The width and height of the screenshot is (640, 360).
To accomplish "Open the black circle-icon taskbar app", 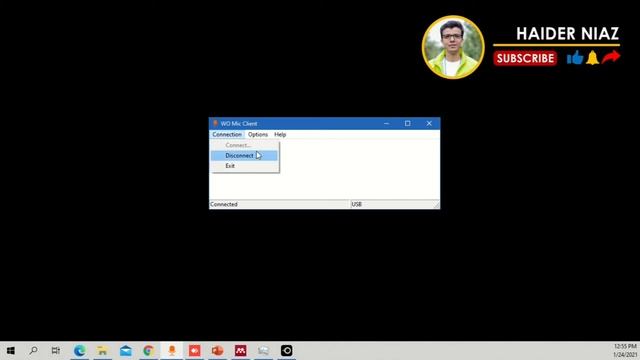I will tap(287, 351).
